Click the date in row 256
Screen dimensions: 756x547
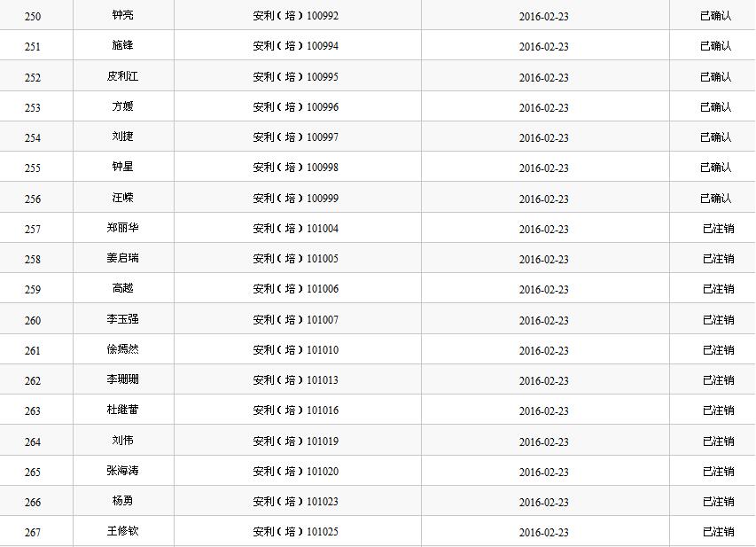pyautogui.click(x=543, y=199)
